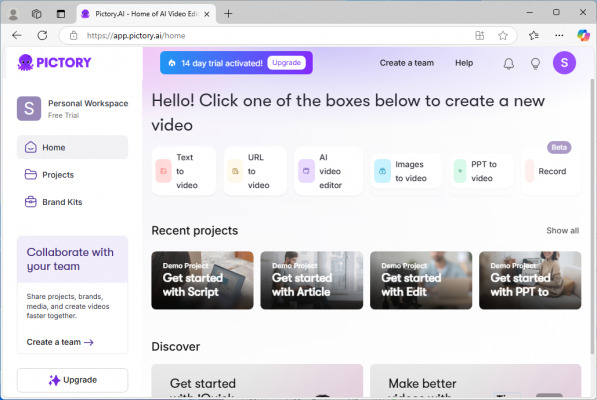Image resolution: width=597 pixels, height=400 pixels.
Task: Click the Text to video icon
Action: [163, 171]
